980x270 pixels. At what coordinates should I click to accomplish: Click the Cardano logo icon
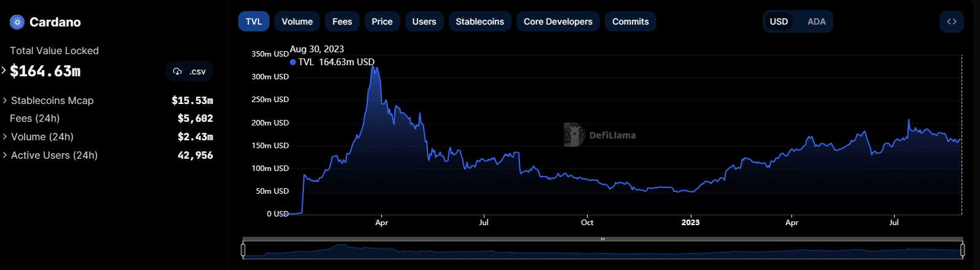point(17,22)
